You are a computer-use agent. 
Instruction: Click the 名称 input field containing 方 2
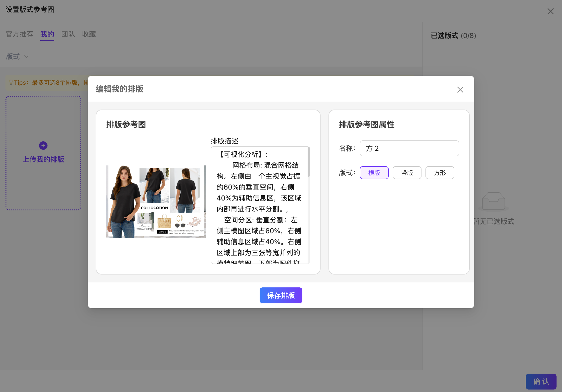tap(409, 148)
